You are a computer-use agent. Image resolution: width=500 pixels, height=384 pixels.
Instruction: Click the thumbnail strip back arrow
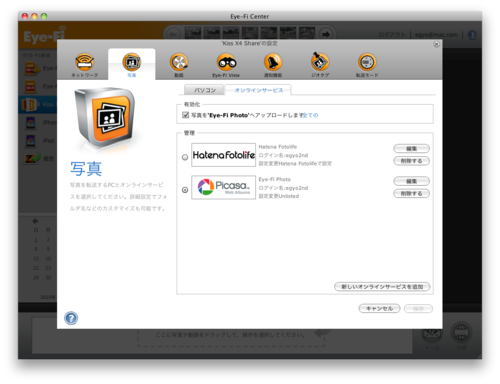tap(173, 34)
